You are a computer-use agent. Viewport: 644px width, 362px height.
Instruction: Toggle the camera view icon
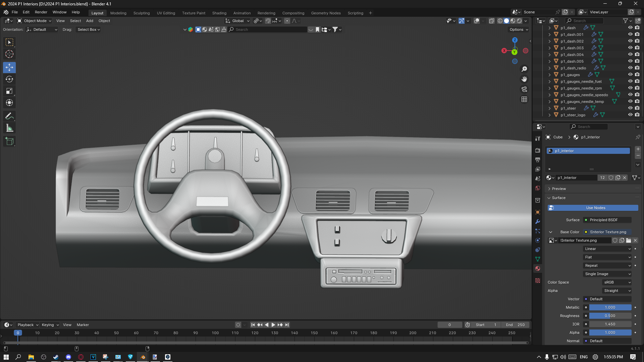pos(524,89)
